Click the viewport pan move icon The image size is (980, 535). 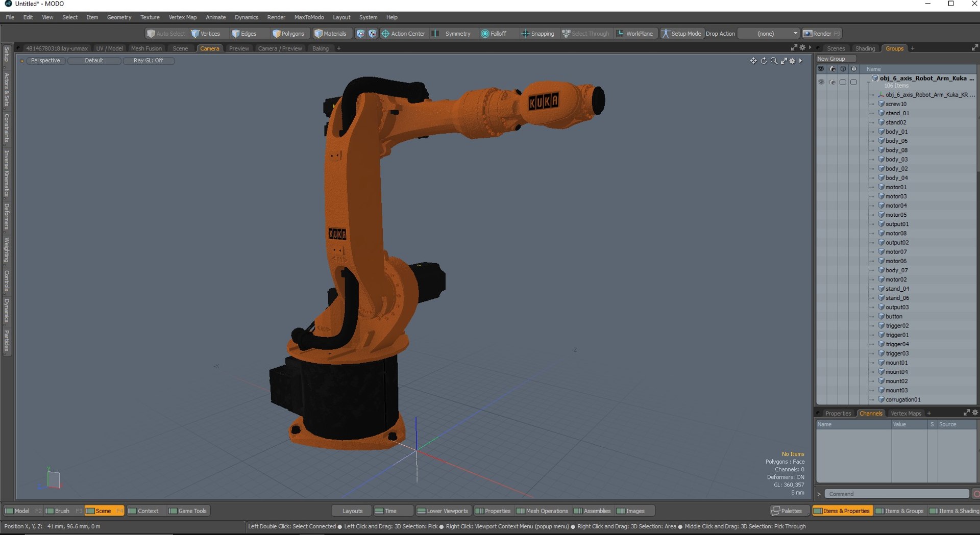pos(753,61)
